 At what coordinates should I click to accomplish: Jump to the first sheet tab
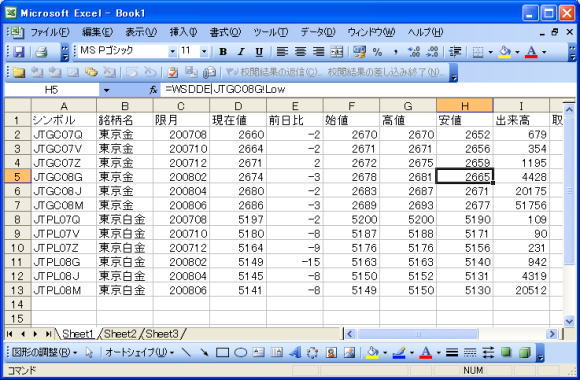tap(10, 334)
